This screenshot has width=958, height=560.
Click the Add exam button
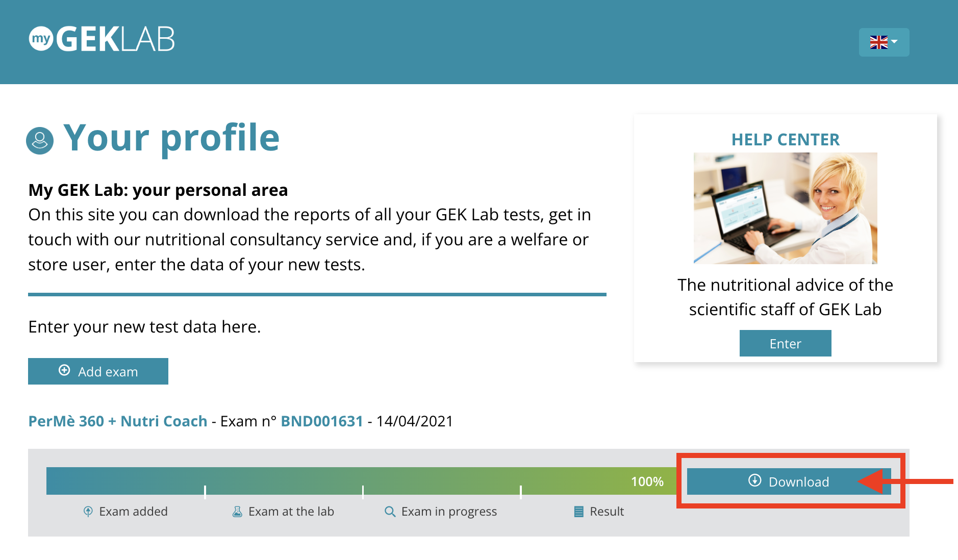point(98,371)
